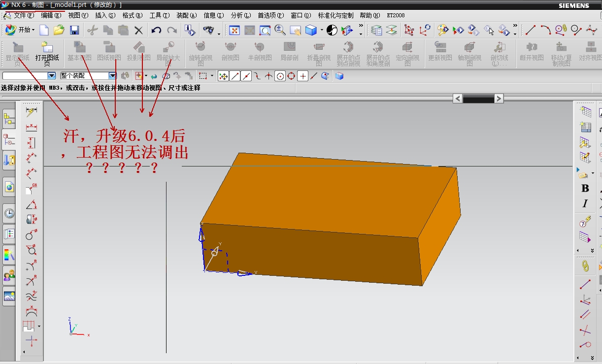Open the File (文件) menu

(24, 15)
